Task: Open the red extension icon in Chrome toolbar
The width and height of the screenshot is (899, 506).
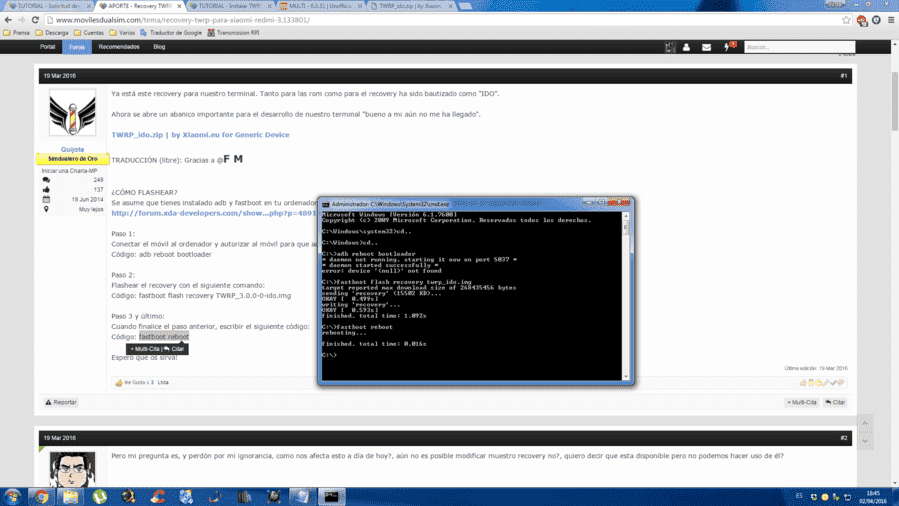Action: coord(862,20)
